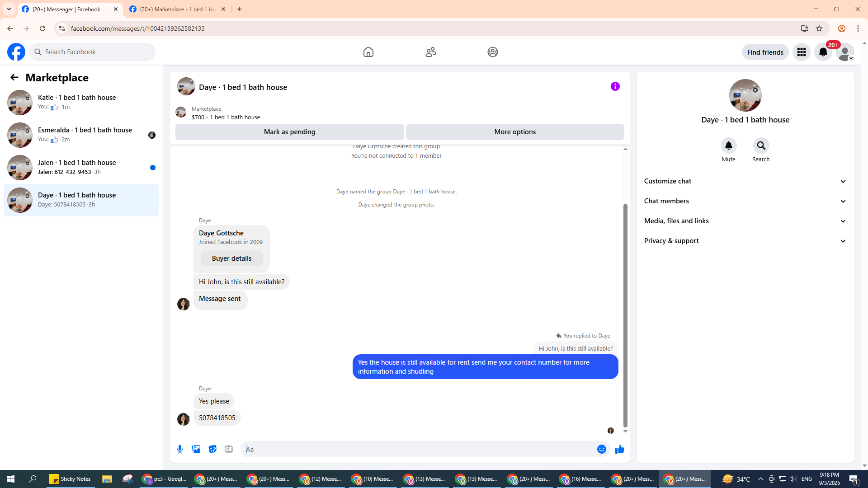Switch to the Marketplace - 1 bed tab
Viewport: 868px width, 488px height.
pos(177,9)
